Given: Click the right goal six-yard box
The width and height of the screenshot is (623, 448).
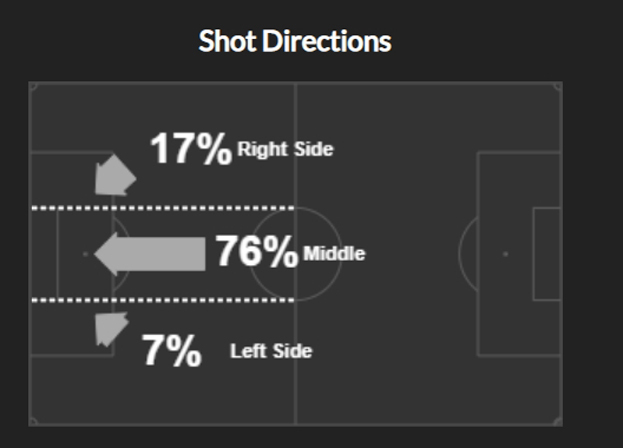Looking at the screenshot, I should click(x=546, y=254).
